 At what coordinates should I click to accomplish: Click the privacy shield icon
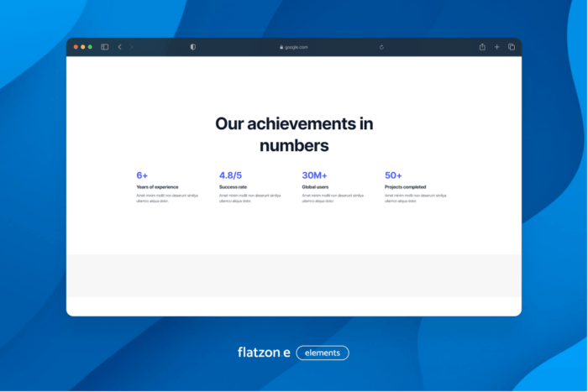193,47
